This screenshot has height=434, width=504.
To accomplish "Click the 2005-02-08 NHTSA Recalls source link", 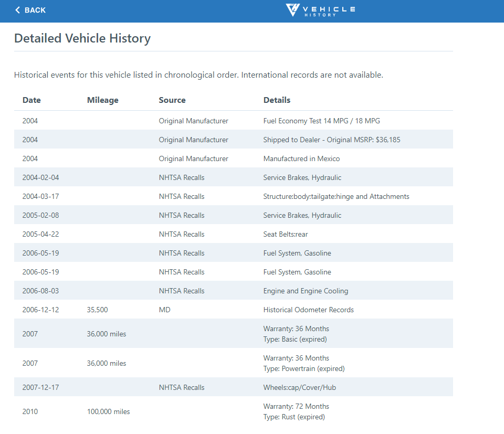I will (182, 215).
